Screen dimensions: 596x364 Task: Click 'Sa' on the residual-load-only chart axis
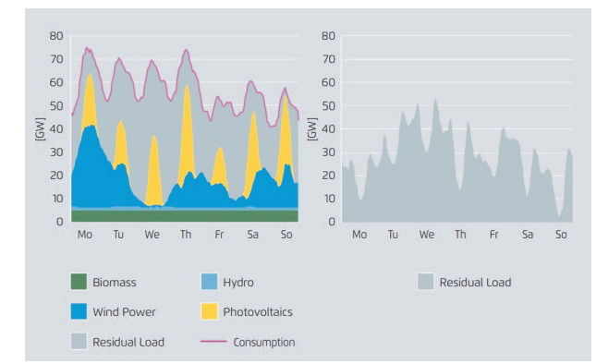[x=528, y=235]
